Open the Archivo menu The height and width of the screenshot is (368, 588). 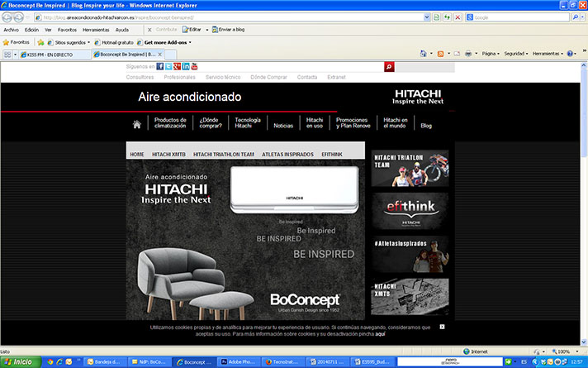[x=12, y=30]
